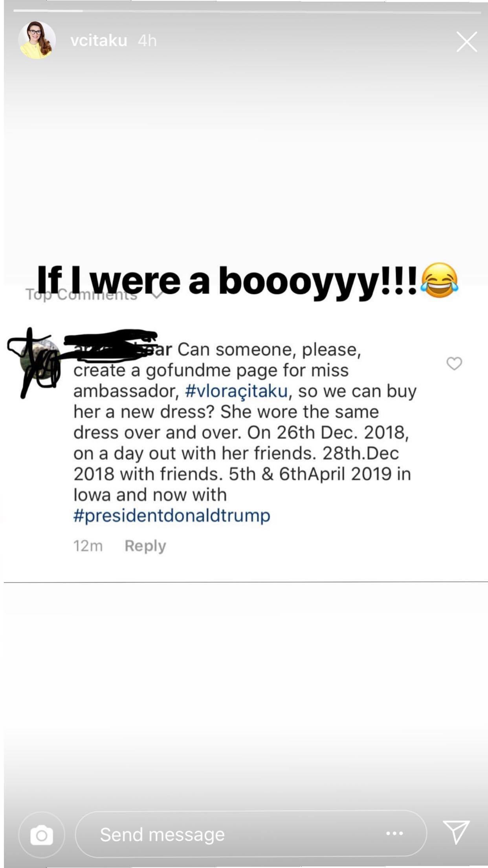Select the Top Comments sort label
This screenshot has width=488, height=868.
[82, 294]
